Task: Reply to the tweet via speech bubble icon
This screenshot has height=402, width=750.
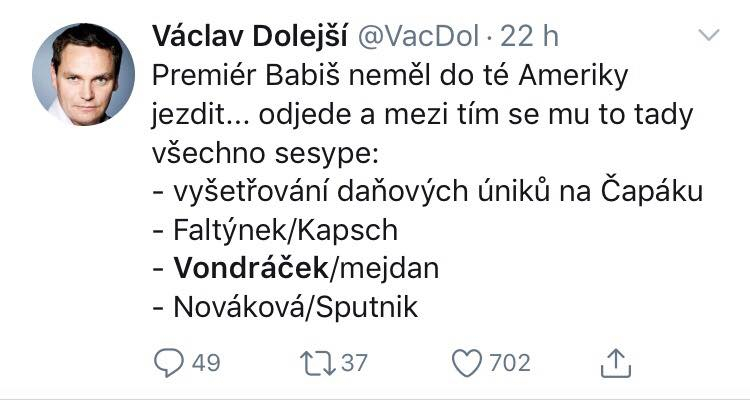Action: (x=169, y=363)
